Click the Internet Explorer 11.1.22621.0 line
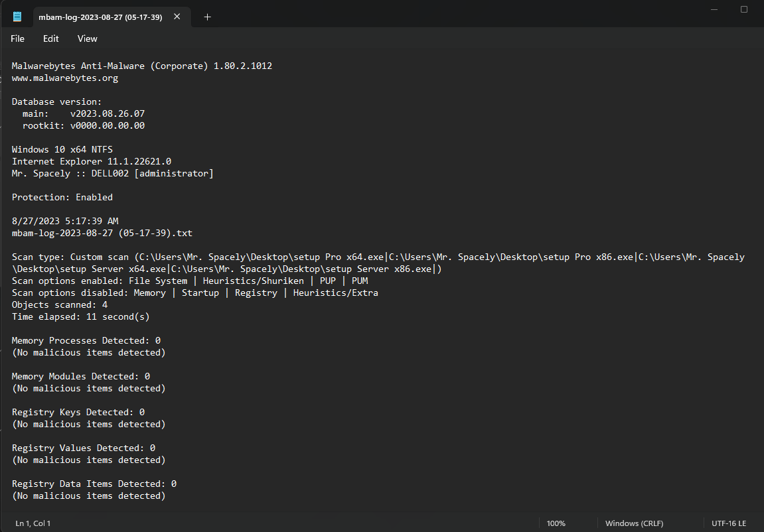This screenshot has height=532, width=764. [x=92, y=161]
